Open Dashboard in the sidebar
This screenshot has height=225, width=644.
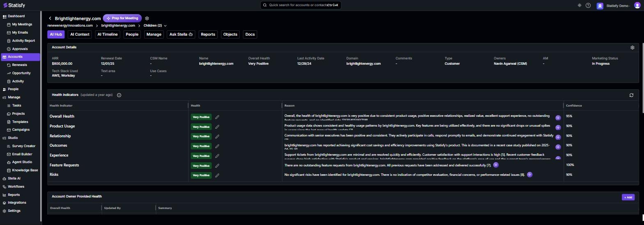coord(16,16)
